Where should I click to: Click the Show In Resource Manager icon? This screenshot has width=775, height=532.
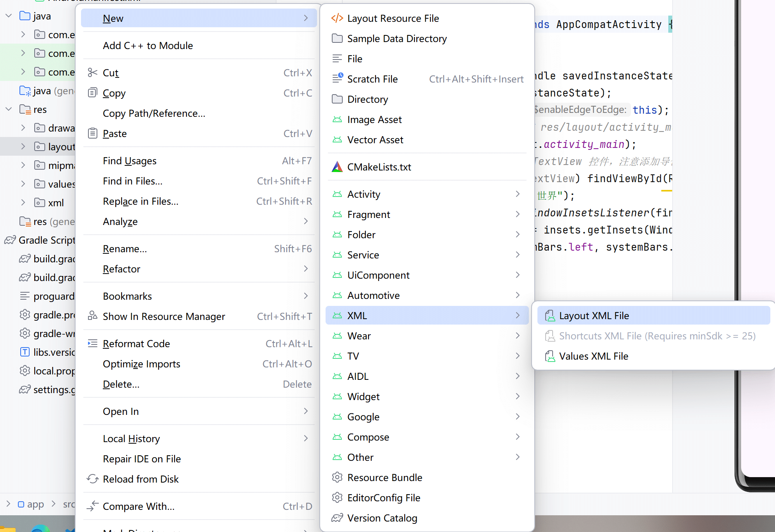click(92, 316)
